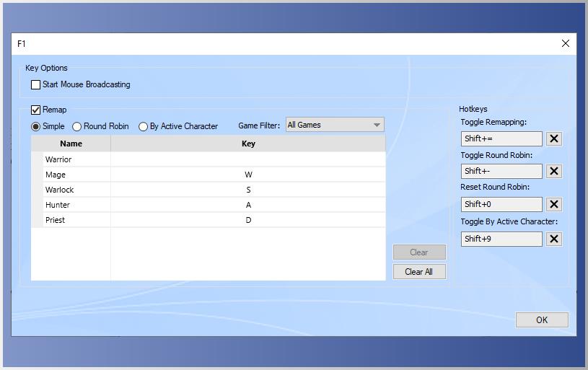Clear the Toggle By Active Character hotkey
The height and width of the screenshot is (370, 588).
[553, 239]
